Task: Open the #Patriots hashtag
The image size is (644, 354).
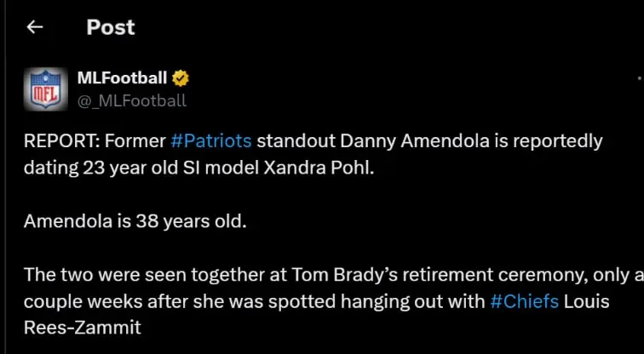Action: [211, 140]
